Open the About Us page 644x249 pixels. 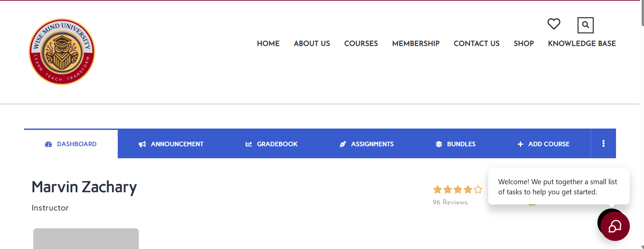pyautogui.click(x=312, y=44)
